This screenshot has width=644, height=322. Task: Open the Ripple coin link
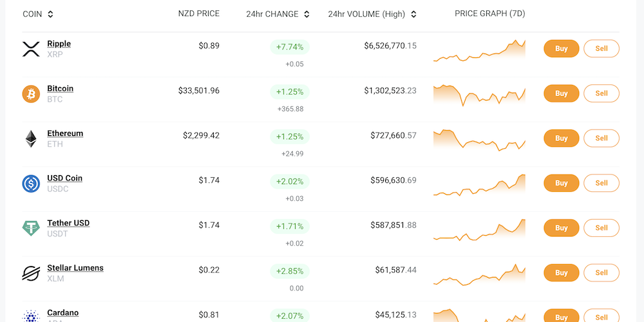coord(59,44)
